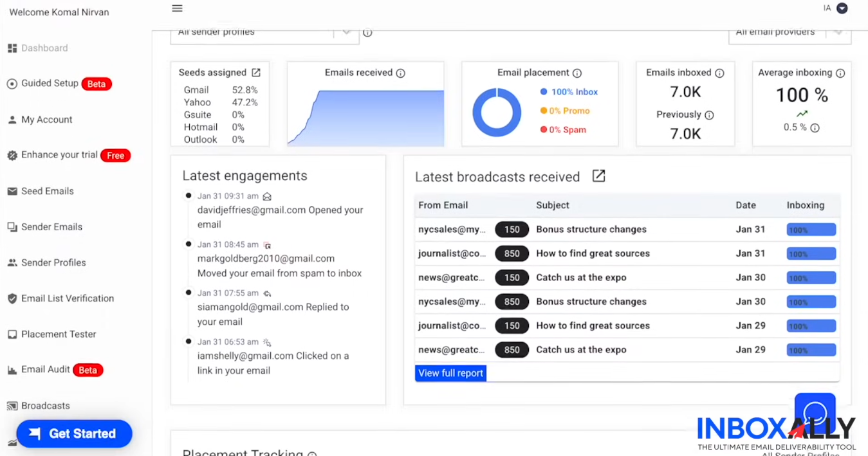Click Email placement info icon

click(577, 73)
